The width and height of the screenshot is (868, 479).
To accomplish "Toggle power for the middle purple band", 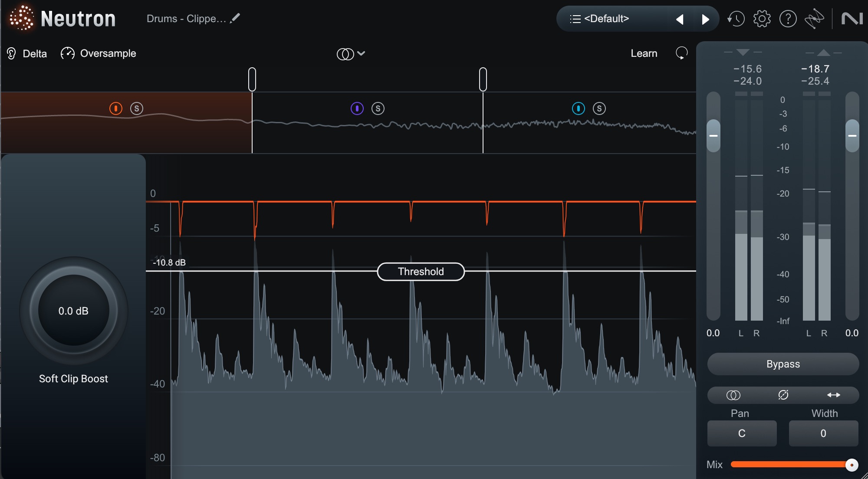I will click(357, 108).
